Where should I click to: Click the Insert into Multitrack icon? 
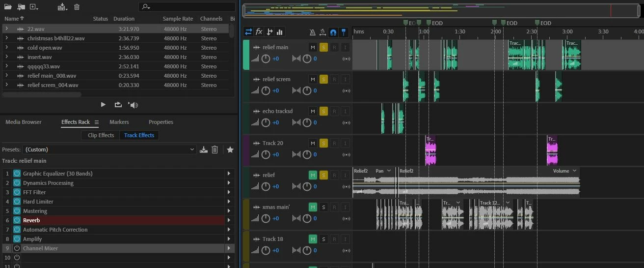pos(62,7)
